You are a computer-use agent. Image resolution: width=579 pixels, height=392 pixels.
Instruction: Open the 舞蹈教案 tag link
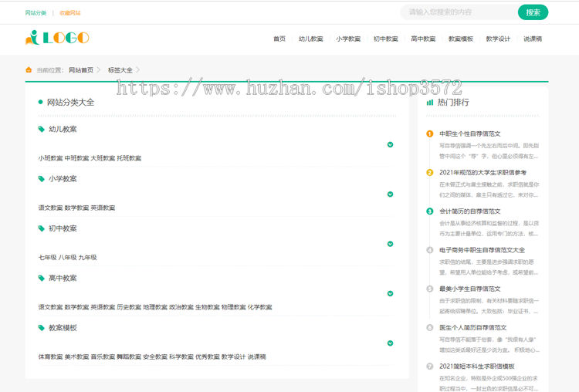pyautogui.click(x=129, y=357)
